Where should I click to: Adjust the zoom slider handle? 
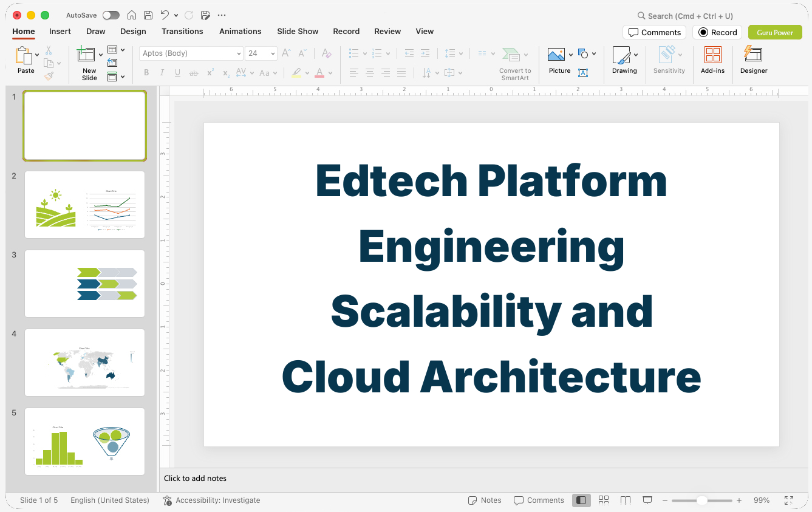pyautogui.click(x=701, y=500)
